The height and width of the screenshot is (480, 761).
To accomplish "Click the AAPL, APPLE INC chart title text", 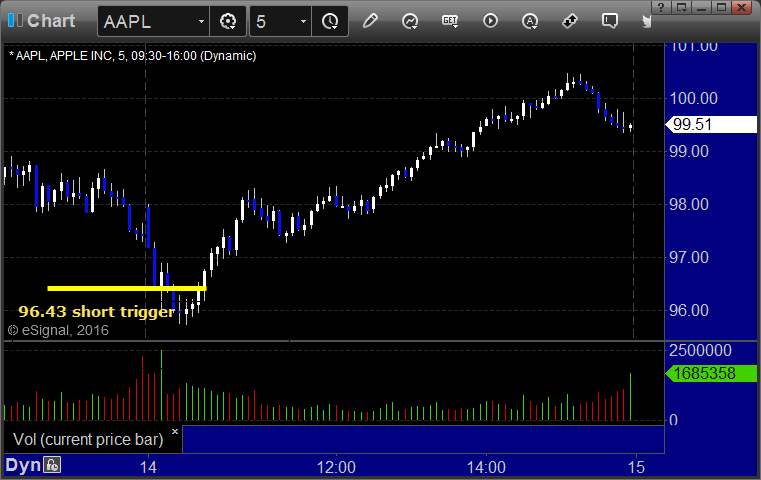I will 132,56.
